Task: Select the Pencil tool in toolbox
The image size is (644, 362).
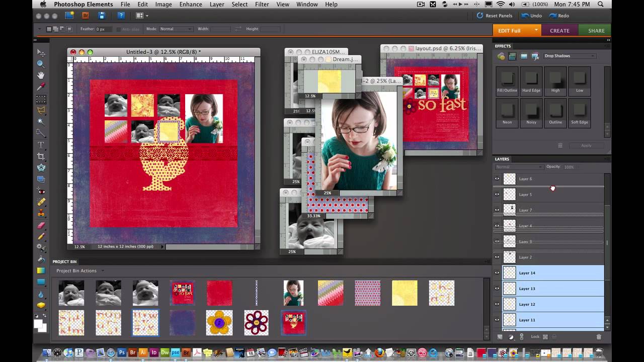Action: coord(41,236)
